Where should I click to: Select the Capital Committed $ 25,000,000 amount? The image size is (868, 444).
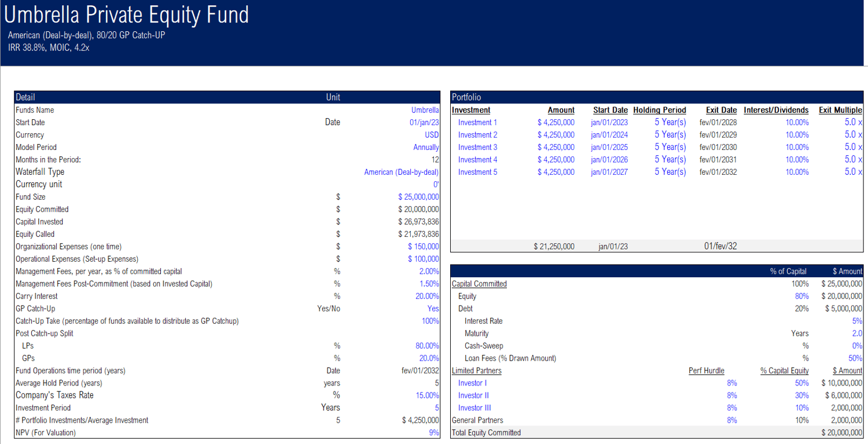coord(842,284)
